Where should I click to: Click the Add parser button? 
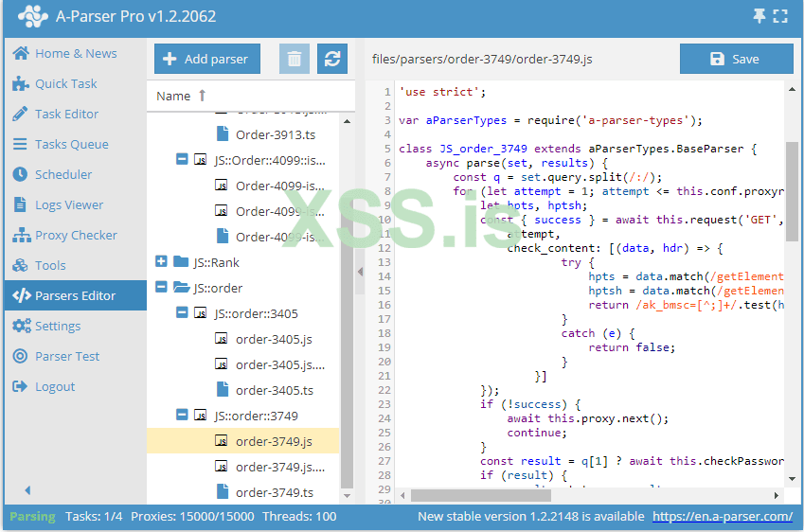(207, 59)
